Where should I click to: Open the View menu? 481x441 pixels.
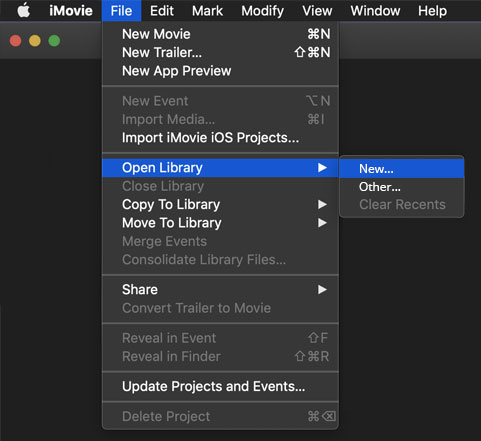(x=317, y=11)
